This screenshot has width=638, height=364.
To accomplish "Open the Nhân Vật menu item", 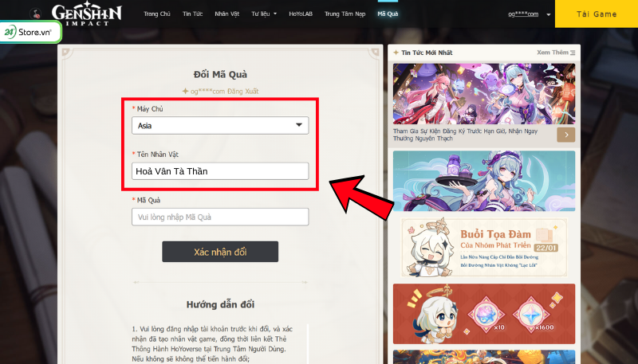I will coord(227,14).
